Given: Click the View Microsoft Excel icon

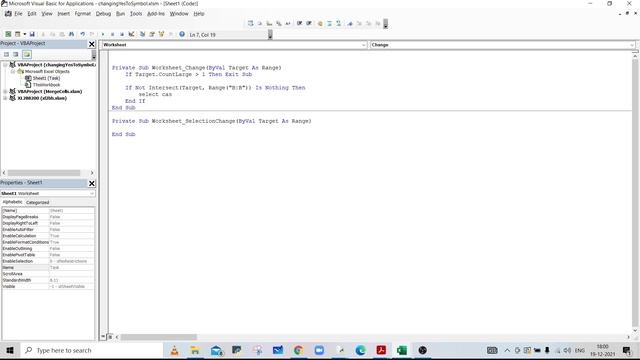Looking at the screenshot, I should (8, 34).
